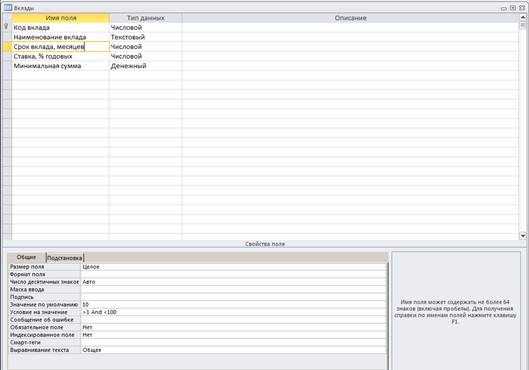Click the scroll down arrow of field grid
Screen dimensions: 529x370
pyautogui.click(x=523, y=236)
